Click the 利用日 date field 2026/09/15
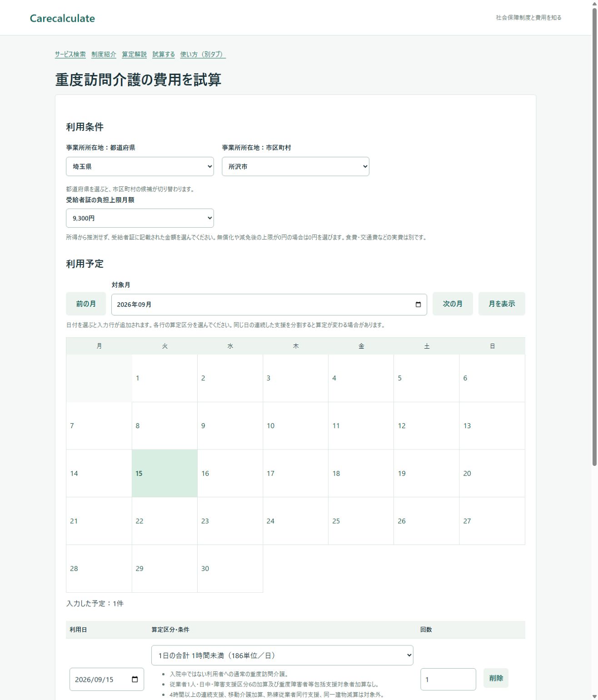This screenshot has height=700, width=598. 107,680
